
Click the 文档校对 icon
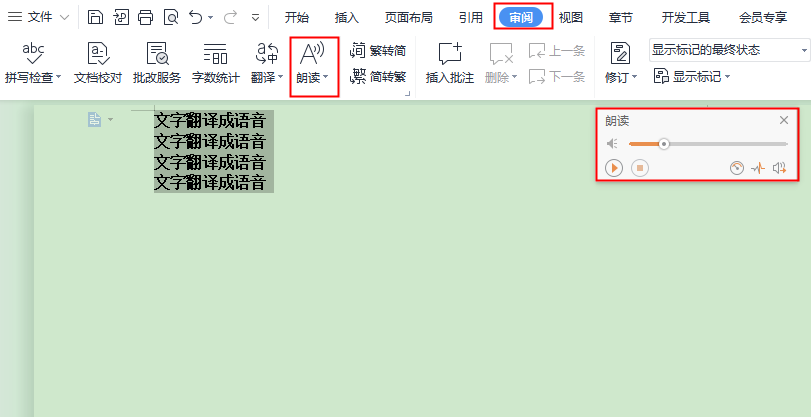pyautogui.click(x=98, y=53)
